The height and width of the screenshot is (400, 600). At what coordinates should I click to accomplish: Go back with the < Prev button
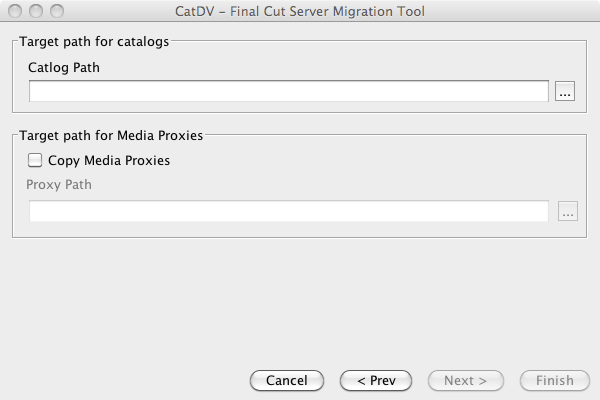tap(376, 380)
